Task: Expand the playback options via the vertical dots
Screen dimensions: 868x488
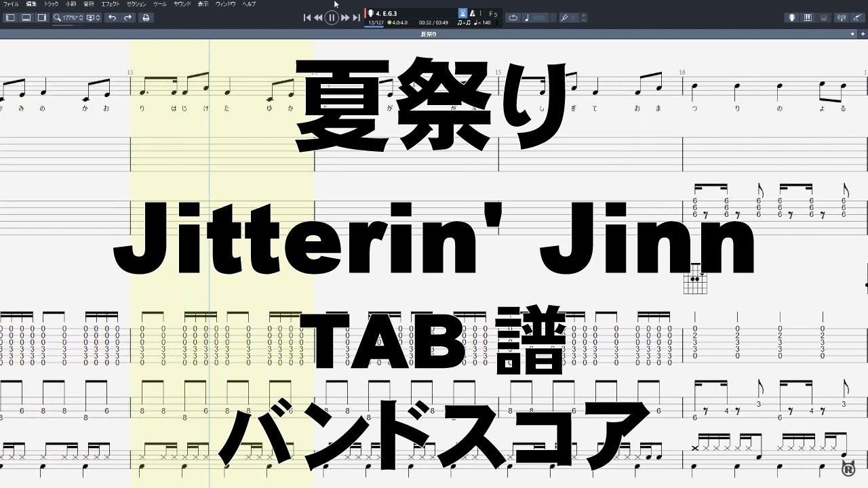Action: point(481,12)
